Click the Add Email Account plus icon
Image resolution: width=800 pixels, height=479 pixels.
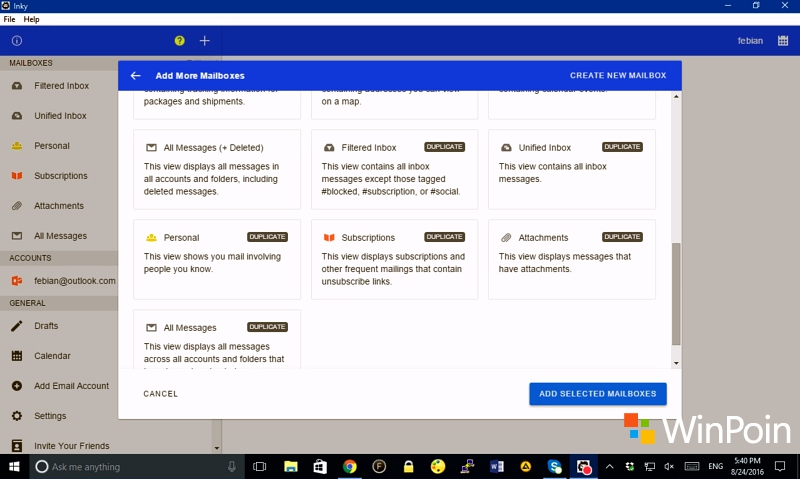[17, 386]
